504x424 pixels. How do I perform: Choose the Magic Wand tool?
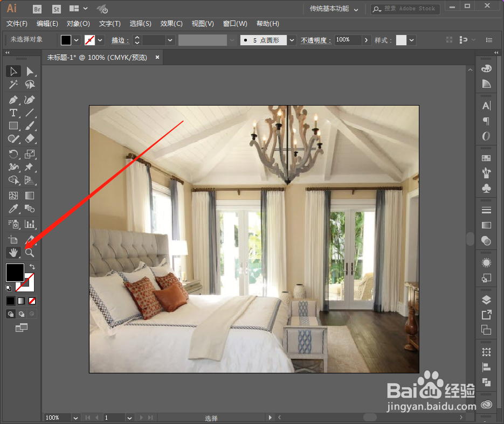[13, 85]
